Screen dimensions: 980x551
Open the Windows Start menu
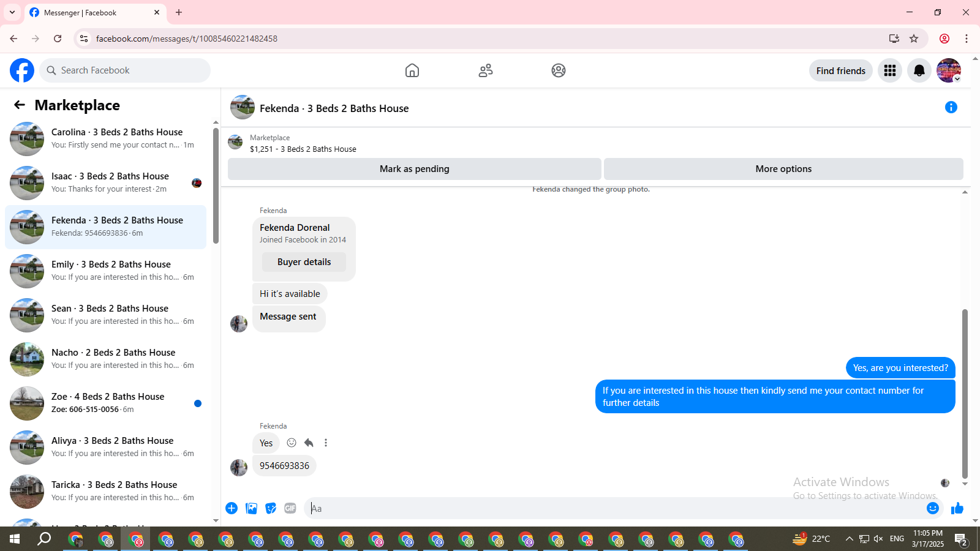15,539
